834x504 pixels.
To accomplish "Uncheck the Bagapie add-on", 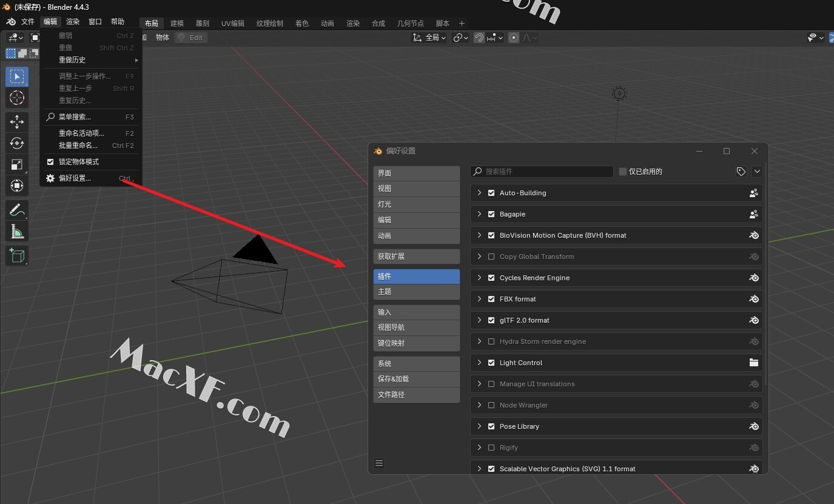I will click(x=491, y=214).
